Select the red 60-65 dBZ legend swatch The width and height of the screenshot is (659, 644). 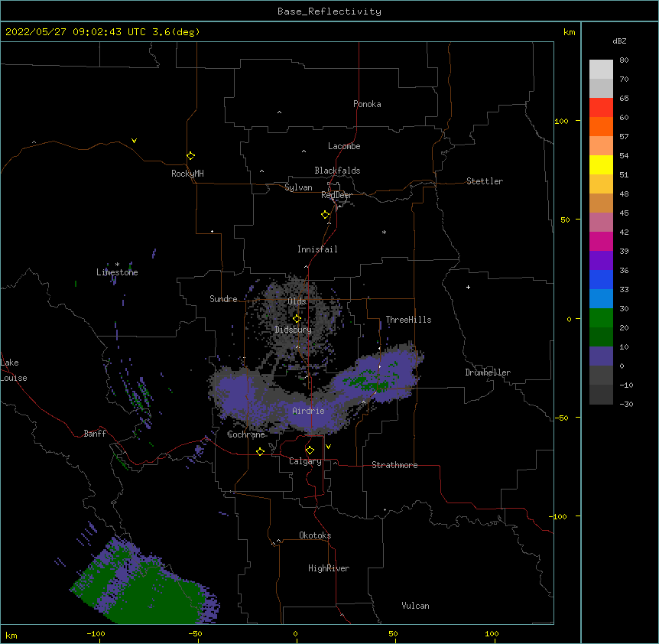[x=601, y=108]
